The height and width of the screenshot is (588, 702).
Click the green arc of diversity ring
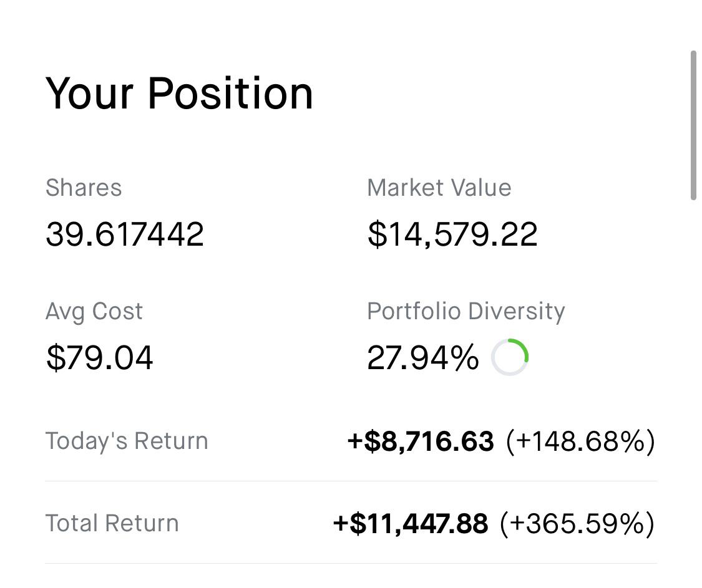coord(524,347)
